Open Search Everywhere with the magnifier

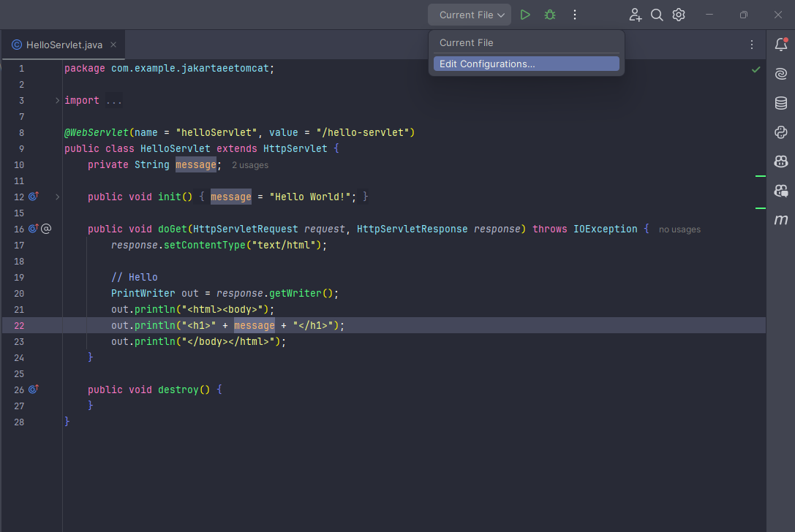pyautogui.click(x=657, y=14)
